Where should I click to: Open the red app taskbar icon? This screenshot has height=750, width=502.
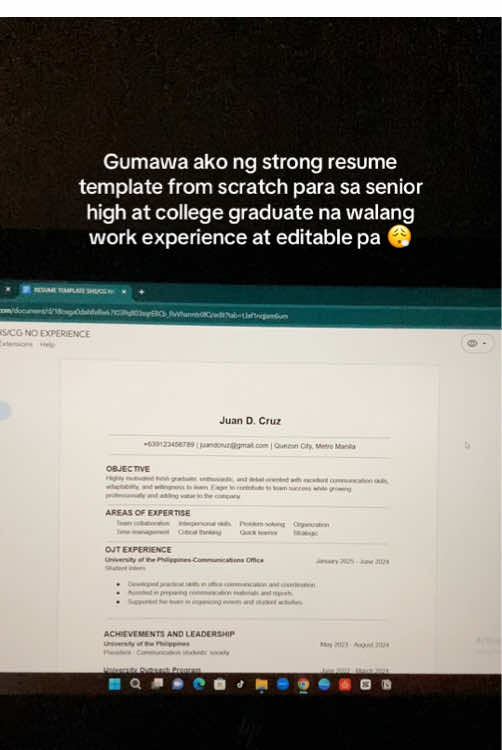tap(345, 684)
